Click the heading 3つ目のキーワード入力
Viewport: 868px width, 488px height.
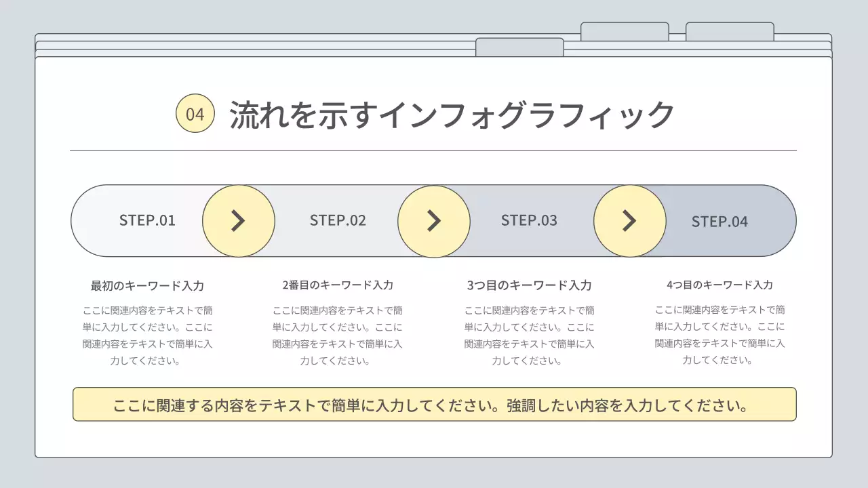pyautogui.click(x=530, y=285)
